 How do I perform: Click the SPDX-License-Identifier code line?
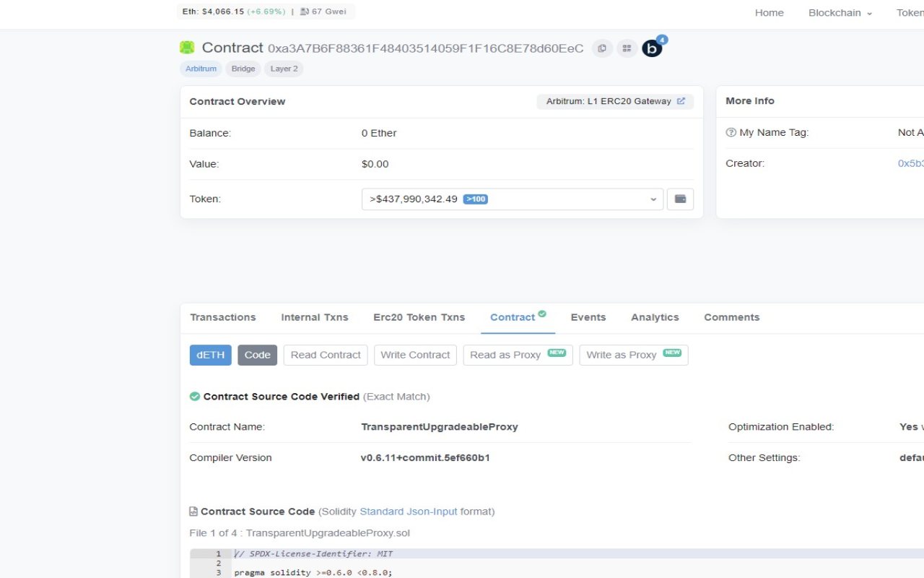(313, 554)
